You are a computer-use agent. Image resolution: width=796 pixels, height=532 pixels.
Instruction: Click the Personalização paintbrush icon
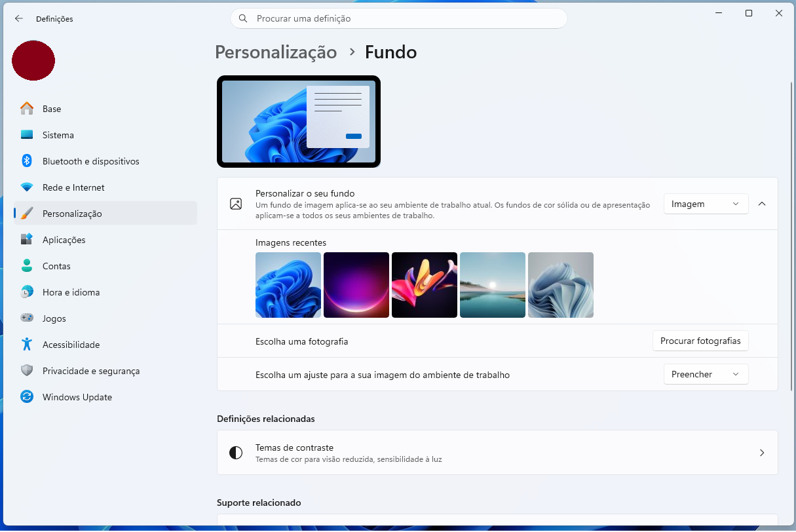click(27, 214)
